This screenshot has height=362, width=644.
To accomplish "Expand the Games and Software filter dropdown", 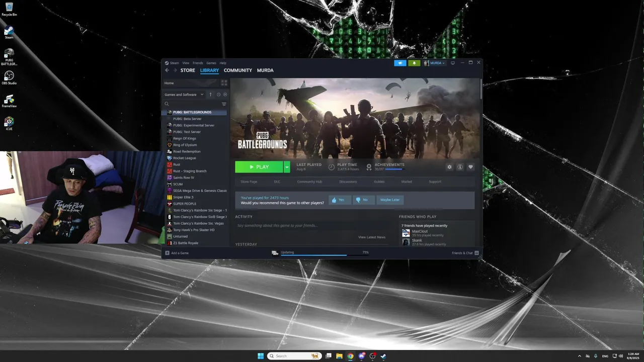I will coord(184,95).
